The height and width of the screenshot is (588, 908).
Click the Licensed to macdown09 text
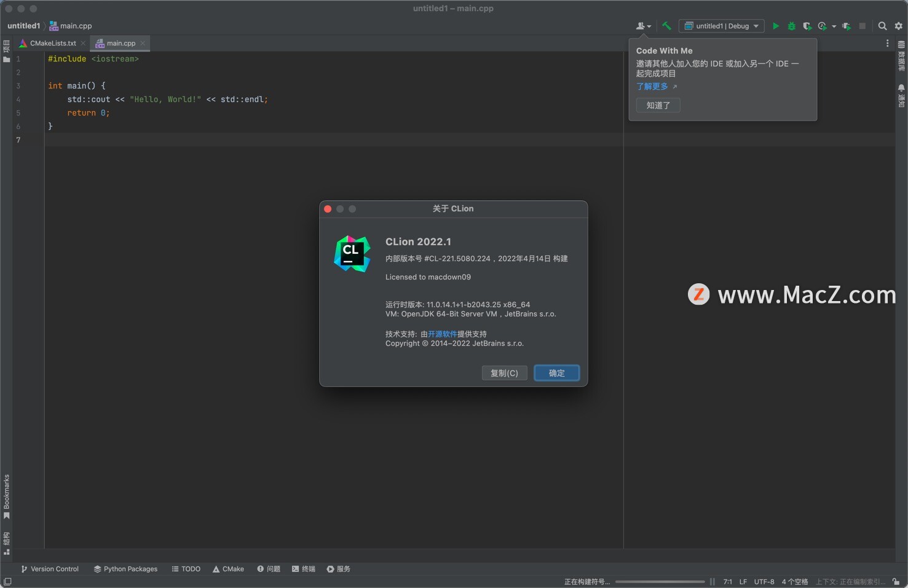[x=428, y=277]
